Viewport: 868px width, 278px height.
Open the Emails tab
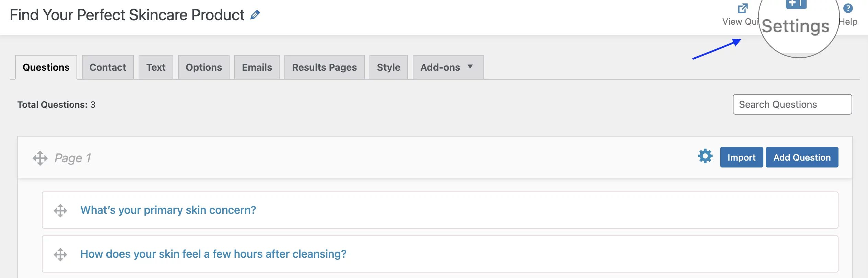[x=257, y=67]
